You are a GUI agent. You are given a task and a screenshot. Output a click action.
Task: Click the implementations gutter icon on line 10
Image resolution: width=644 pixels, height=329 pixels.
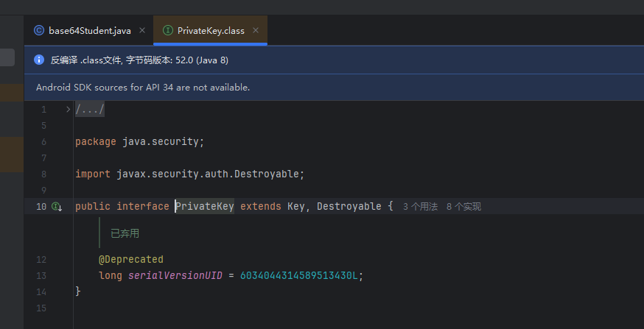click(57, 207)
